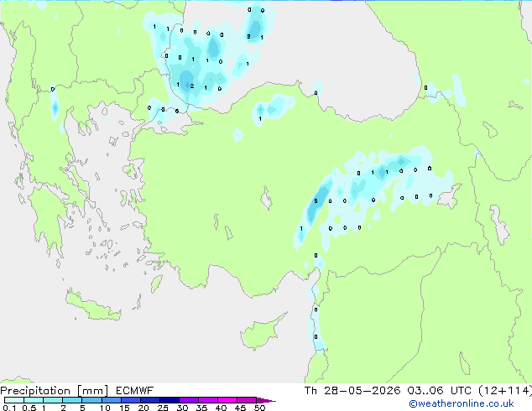Click the legend label '25'
Image resolution: width=532 pixels, height=411 pixels.
click(x=163, y=408)
